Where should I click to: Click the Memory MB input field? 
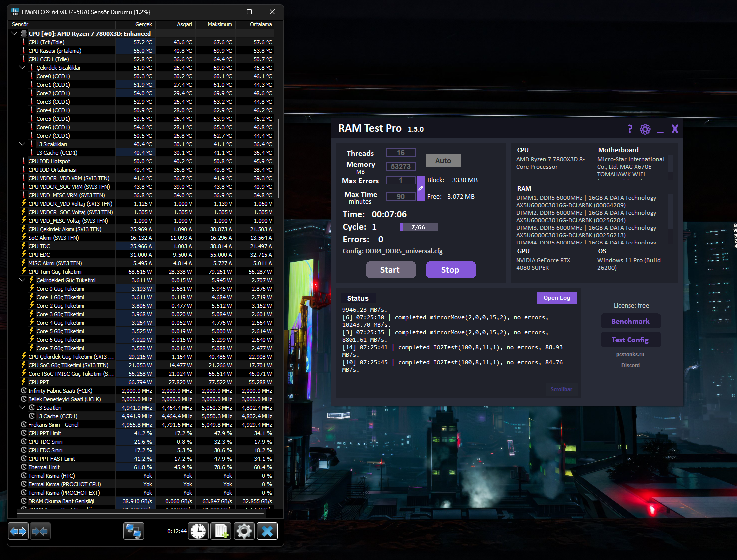[401, 167]
